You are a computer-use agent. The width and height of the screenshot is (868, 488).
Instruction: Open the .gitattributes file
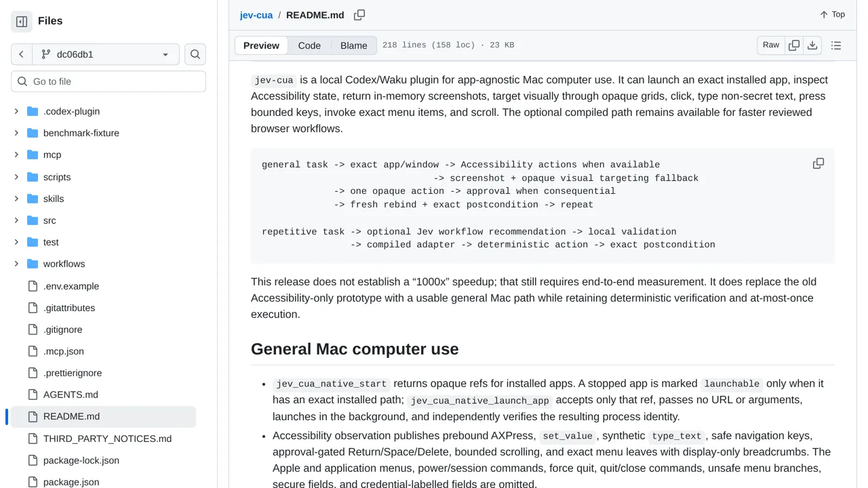tap(69, 308)
